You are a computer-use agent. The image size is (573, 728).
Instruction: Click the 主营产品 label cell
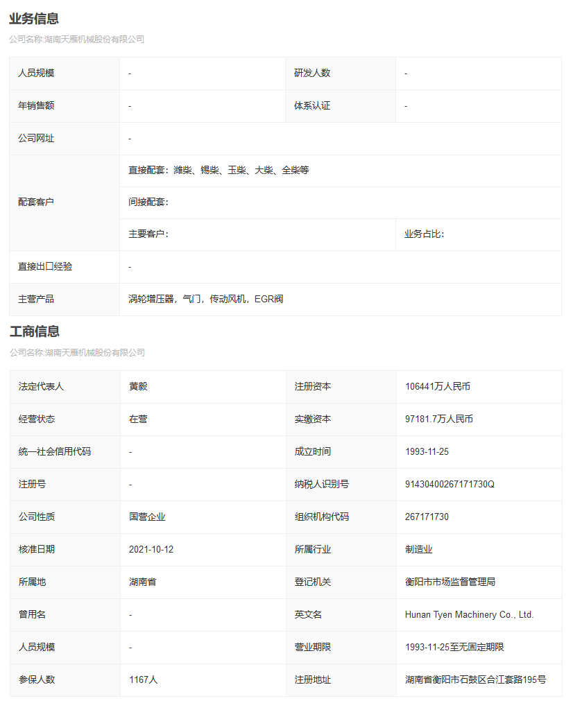(64, 300)
